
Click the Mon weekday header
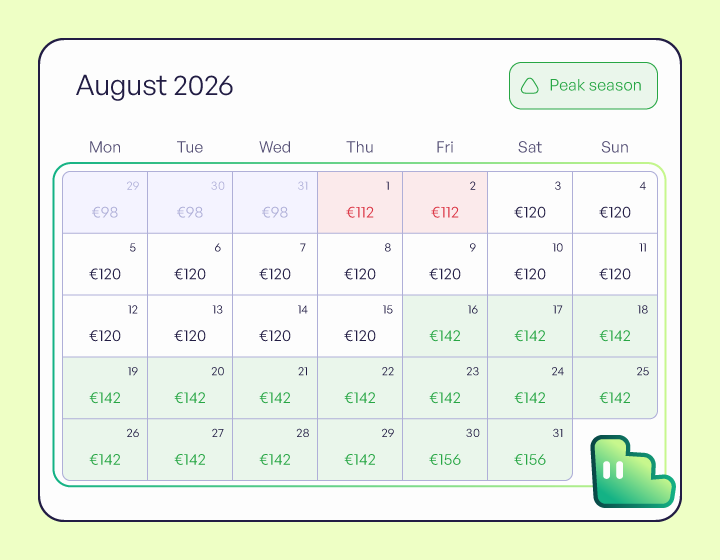point(105,147)
